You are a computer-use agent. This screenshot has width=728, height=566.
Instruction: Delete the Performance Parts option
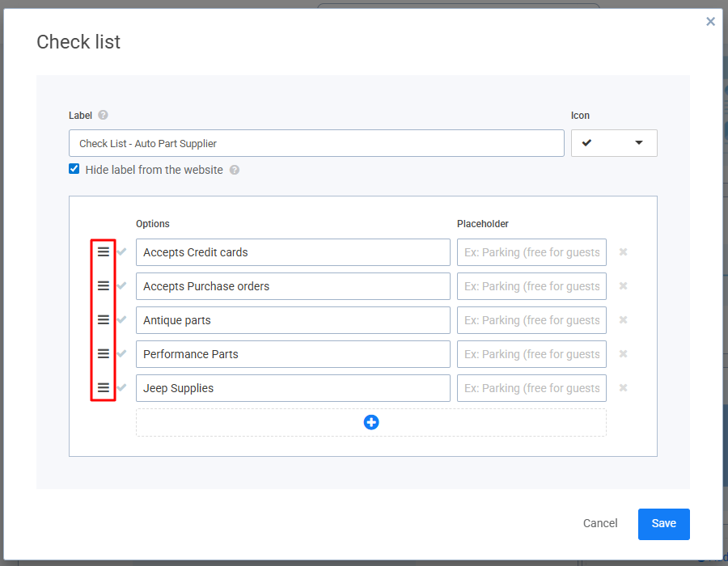pyautogui.click(x=623, y=353)
